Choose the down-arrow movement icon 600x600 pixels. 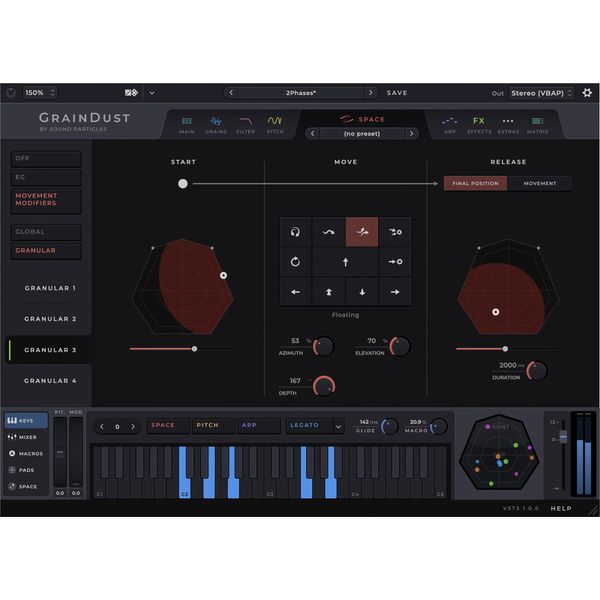coord(362,292)
